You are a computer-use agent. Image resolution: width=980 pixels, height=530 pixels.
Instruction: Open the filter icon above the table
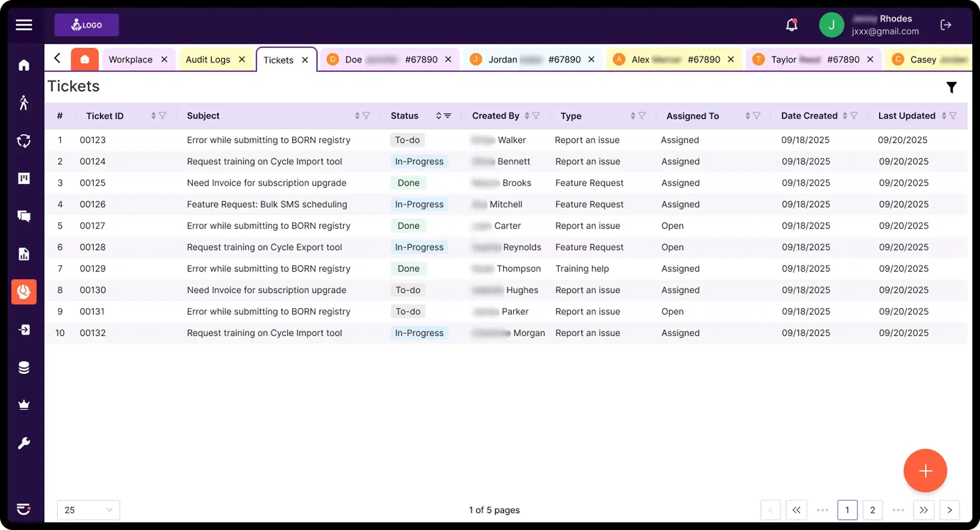click(x=951, y=87)
